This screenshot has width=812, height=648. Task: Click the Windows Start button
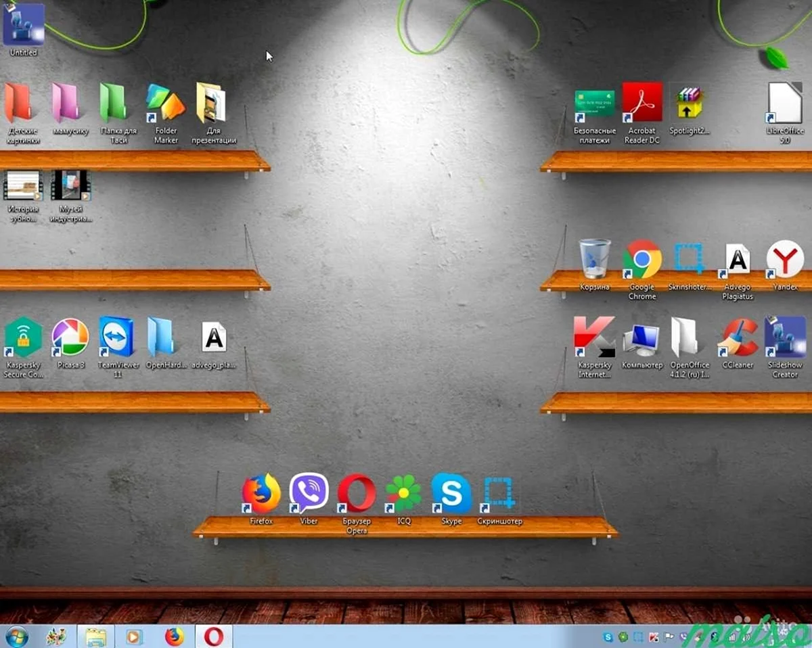[x=16, y=637]
